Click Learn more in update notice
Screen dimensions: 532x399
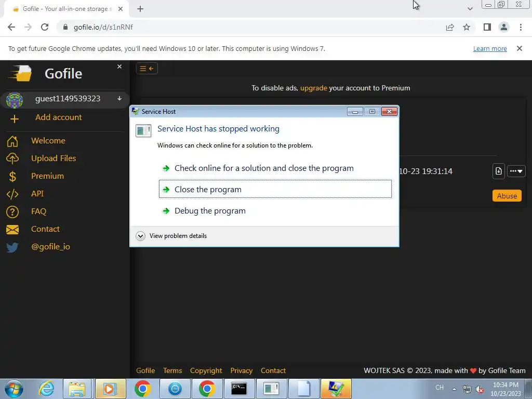click(x=490, y=48)
